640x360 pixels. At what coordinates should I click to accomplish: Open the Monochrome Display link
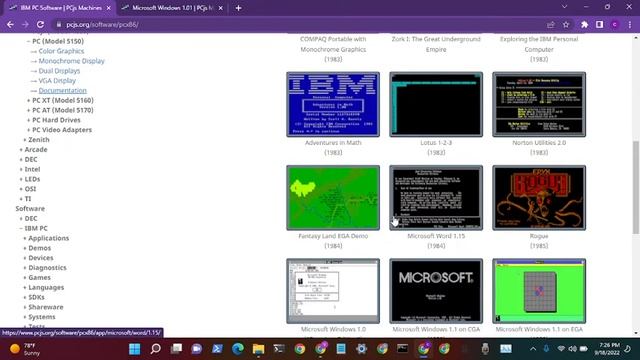(71, 61)
